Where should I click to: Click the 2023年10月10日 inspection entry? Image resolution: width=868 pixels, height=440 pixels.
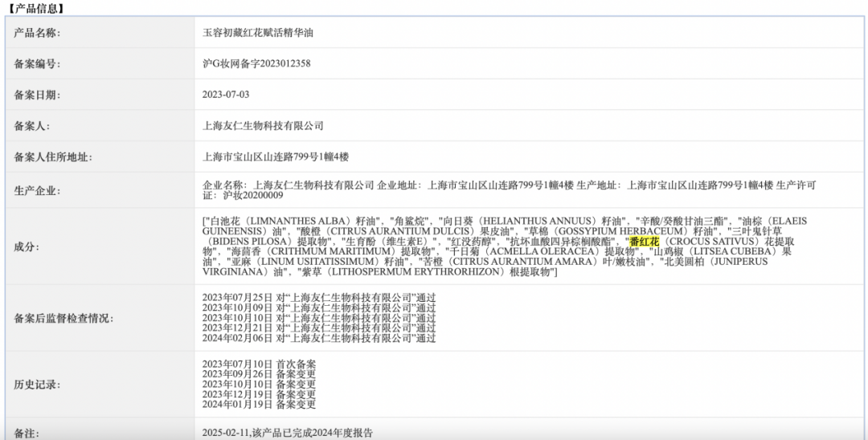click(x=319, y=319)
